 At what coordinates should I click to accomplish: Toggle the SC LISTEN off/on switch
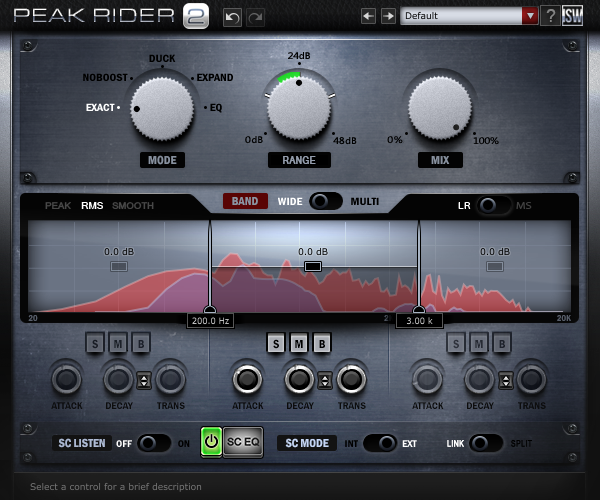pyautogui.click(x=154, y=443)
